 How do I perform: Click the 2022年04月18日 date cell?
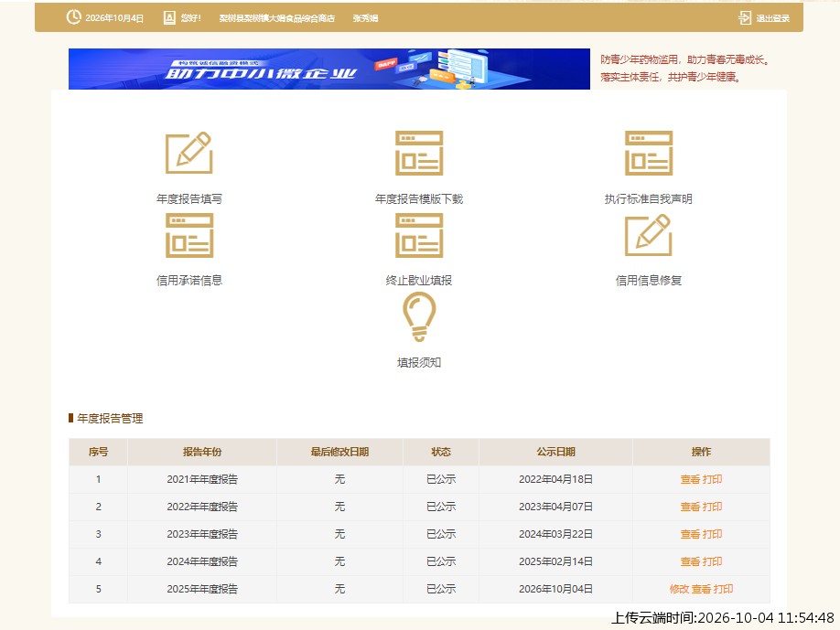[555, 479]
